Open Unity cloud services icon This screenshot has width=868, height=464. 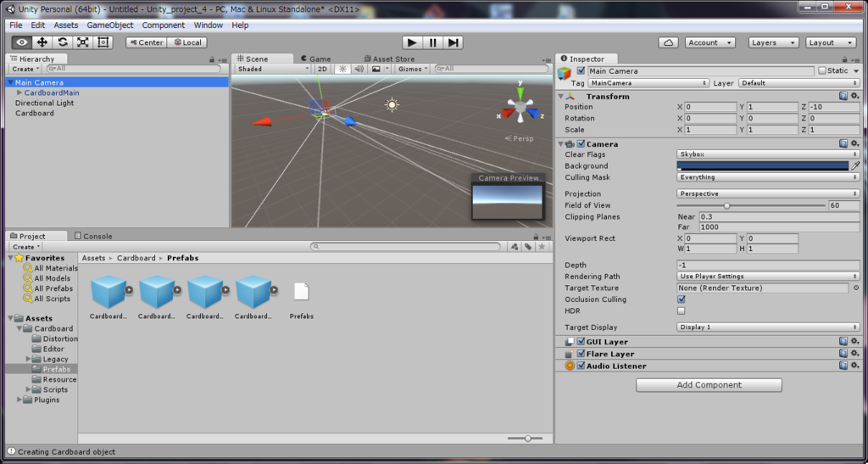(668, 42)
